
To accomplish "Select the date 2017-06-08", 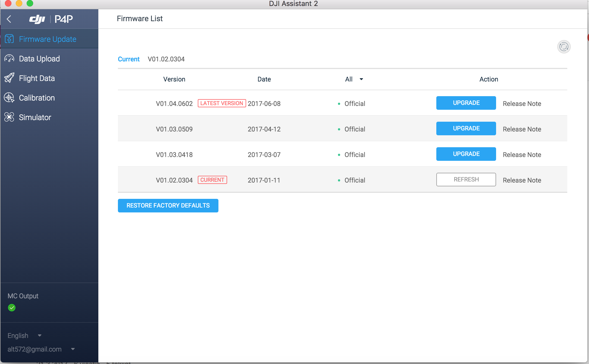I will (x=264, y=104).
